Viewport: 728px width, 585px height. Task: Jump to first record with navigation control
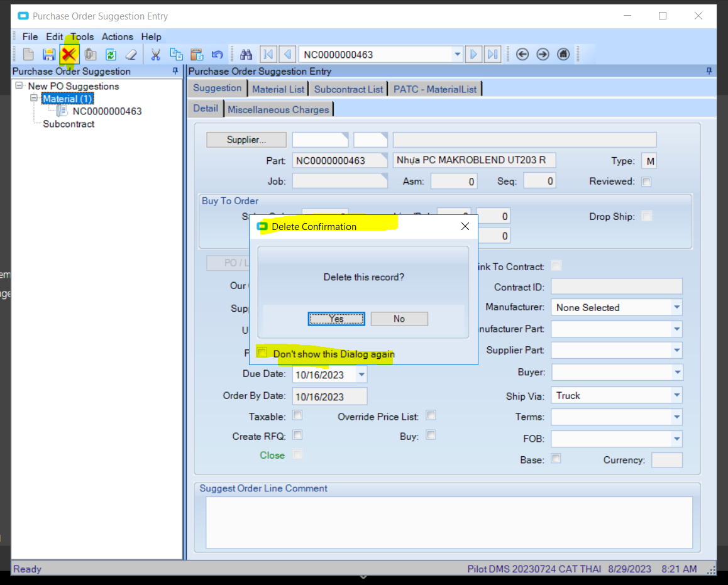268,54
